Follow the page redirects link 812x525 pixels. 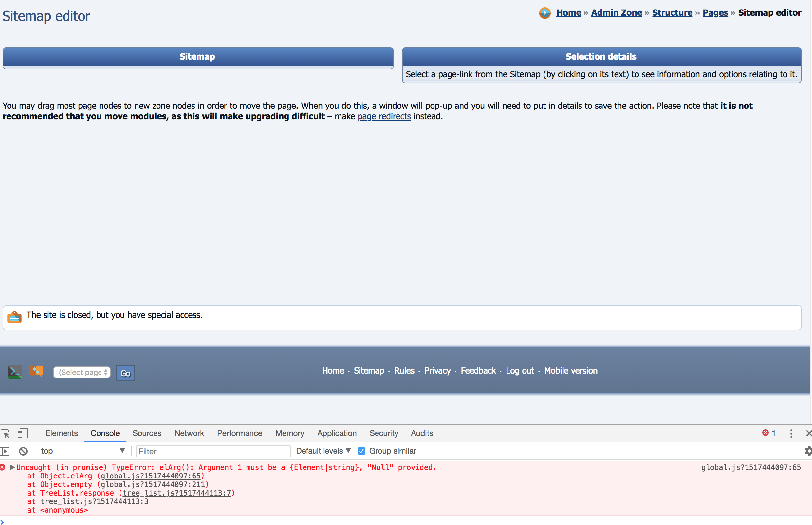(384, 116)
